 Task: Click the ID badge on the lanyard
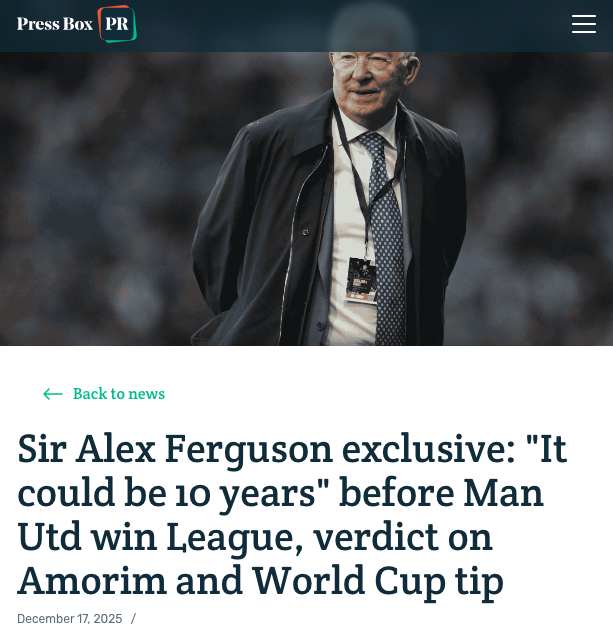point(361,280)
